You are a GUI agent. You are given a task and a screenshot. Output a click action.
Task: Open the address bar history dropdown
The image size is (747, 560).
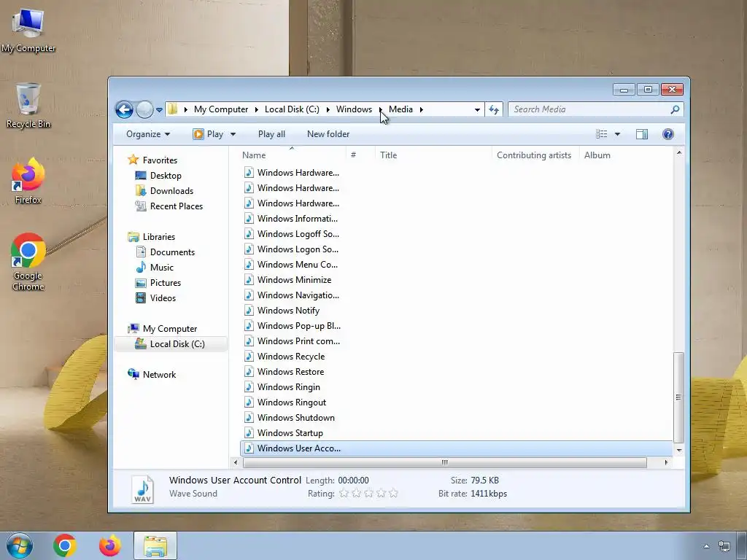click(x=477, y=109)
